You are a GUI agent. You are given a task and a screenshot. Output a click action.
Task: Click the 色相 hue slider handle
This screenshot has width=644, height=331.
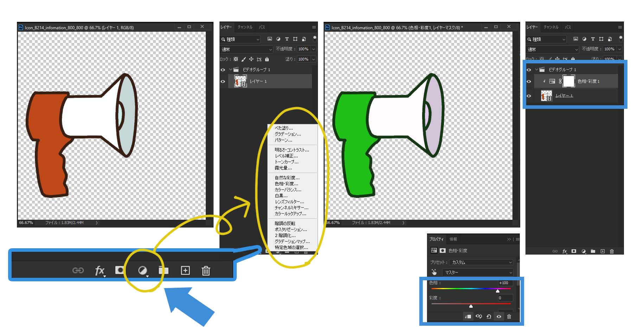tap(497, 291)
